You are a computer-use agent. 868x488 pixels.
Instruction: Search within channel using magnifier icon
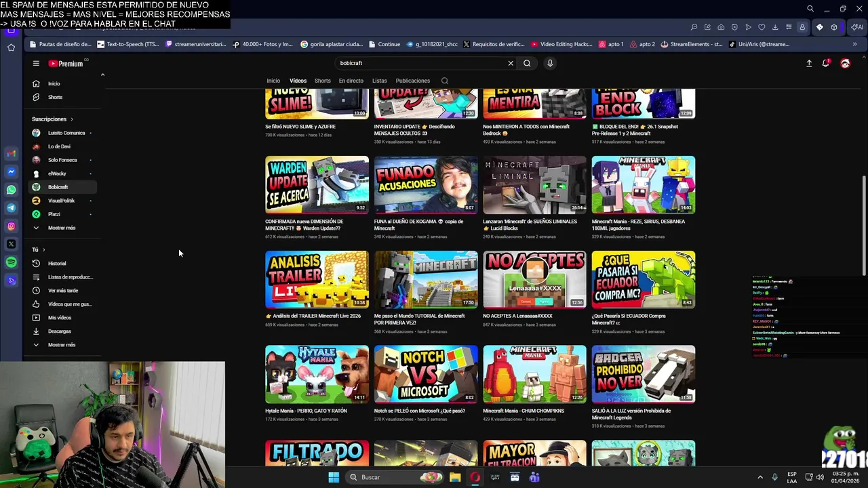tap(445, 81)
